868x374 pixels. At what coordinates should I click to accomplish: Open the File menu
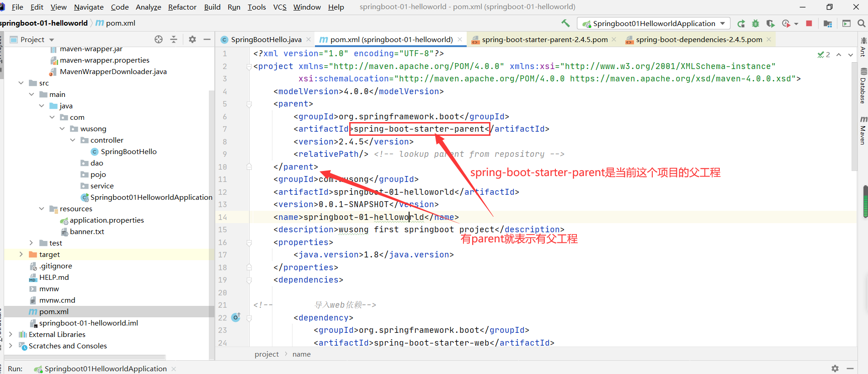tap(17, 7)
